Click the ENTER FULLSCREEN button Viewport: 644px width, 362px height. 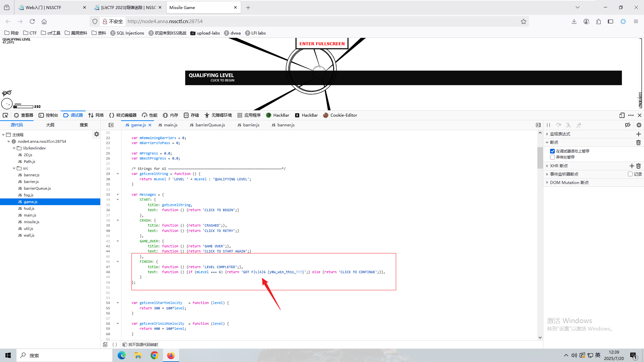point(322,43)
